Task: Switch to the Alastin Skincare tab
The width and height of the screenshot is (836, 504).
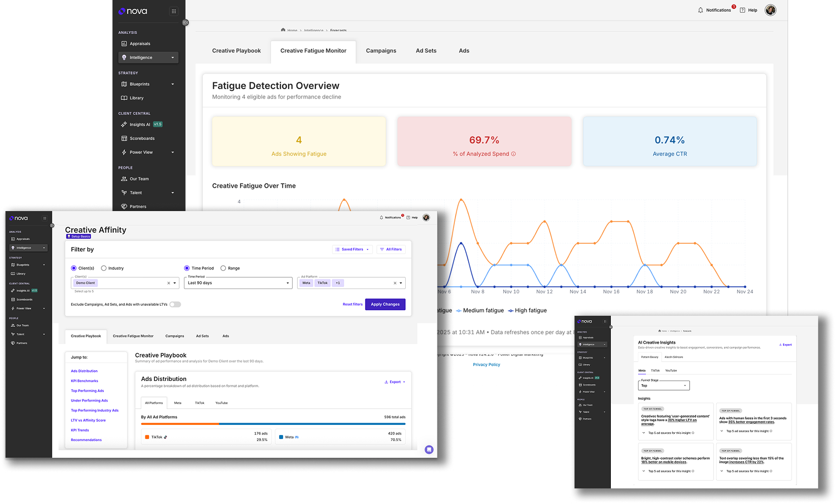Action: click(673, 357)
